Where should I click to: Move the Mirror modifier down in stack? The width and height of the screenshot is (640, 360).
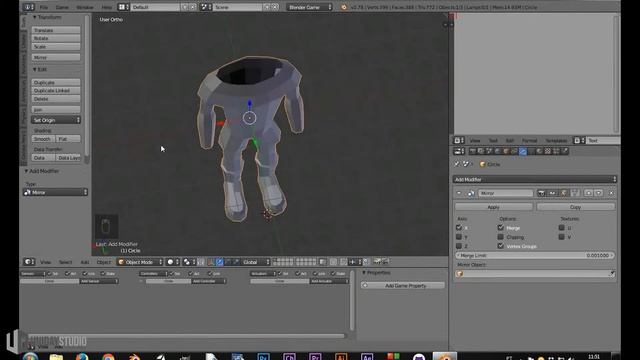pyautogui.click(x=599, y=193)
